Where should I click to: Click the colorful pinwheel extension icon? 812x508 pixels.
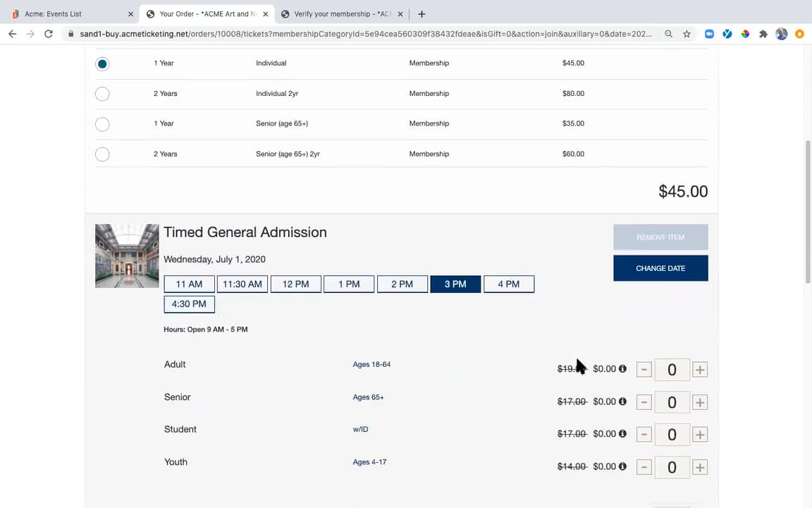745,34
